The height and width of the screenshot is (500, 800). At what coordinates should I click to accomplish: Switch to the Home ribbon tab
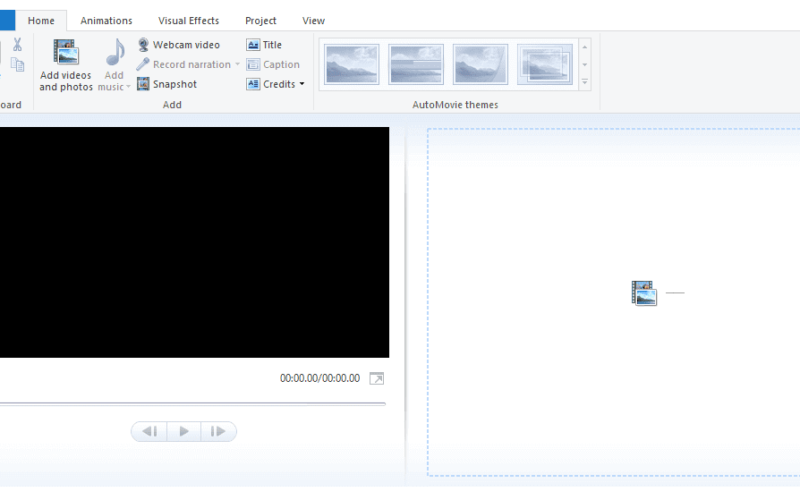41,20
